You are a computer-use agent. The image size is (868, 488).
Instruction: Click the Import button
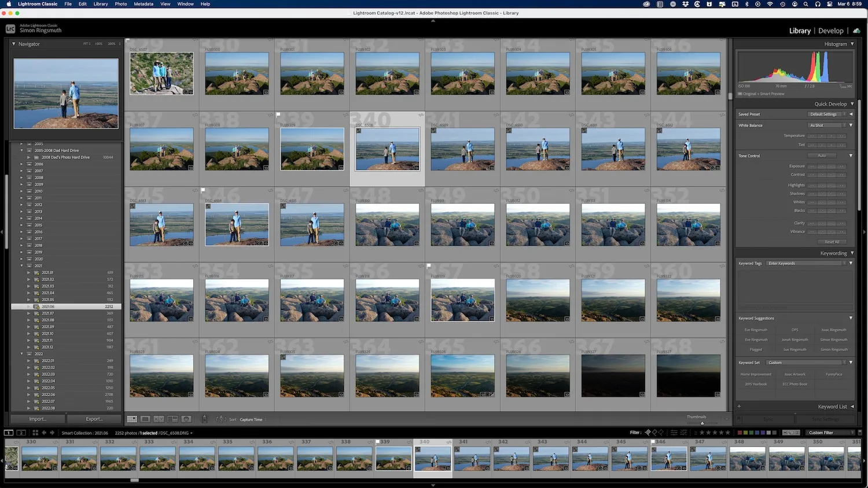(x=38, y=419)
